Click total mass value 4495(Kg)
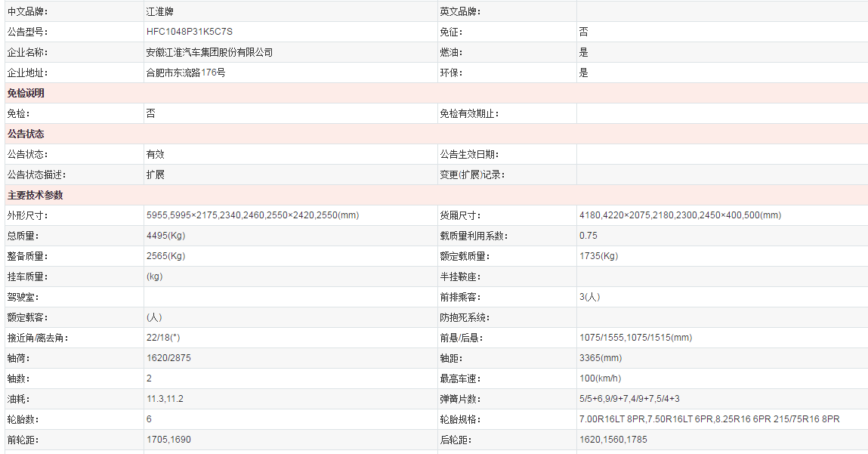This screenshot has width=868, height=454. click(x=165, y=236)
